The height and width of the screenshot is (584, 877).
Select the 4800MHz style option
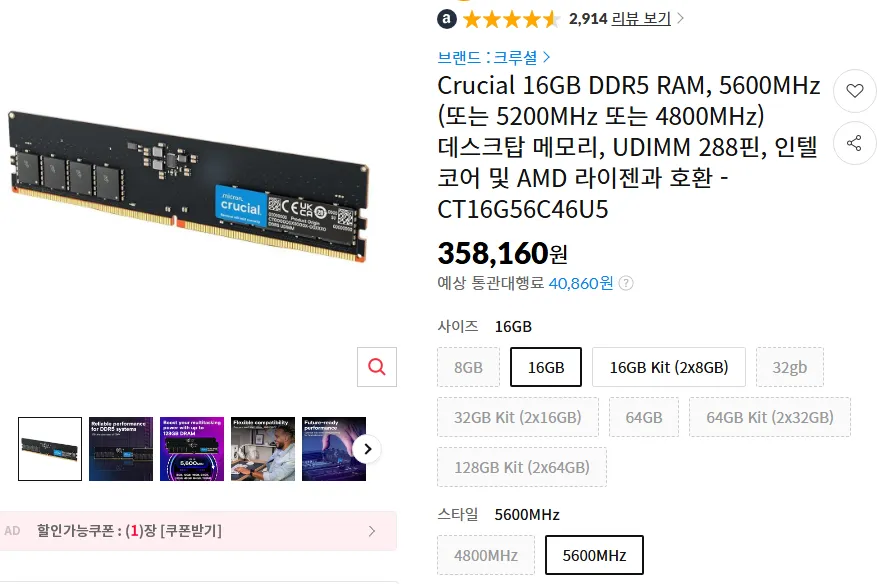click(485, 555)
